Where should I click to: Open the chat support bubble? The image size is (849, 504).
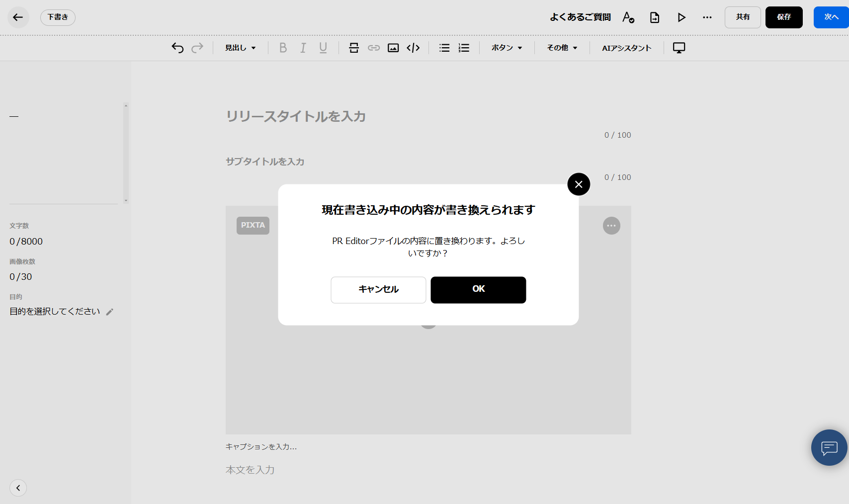click(x=829, y=448)
